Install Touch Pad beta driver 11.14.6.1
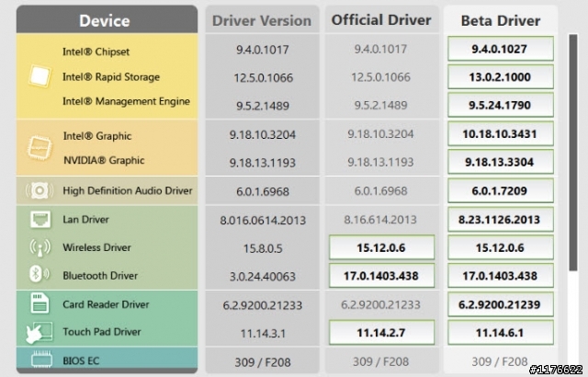This screenshot has width=588, height=377. click(500, 332)
